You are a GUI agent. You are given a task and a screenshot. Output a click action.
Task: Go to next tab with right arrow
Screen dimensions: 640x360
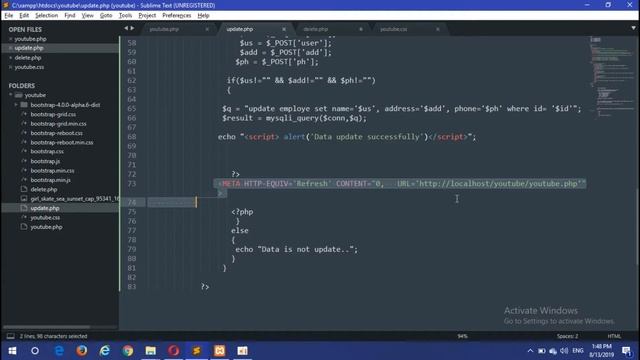(132, 28)
